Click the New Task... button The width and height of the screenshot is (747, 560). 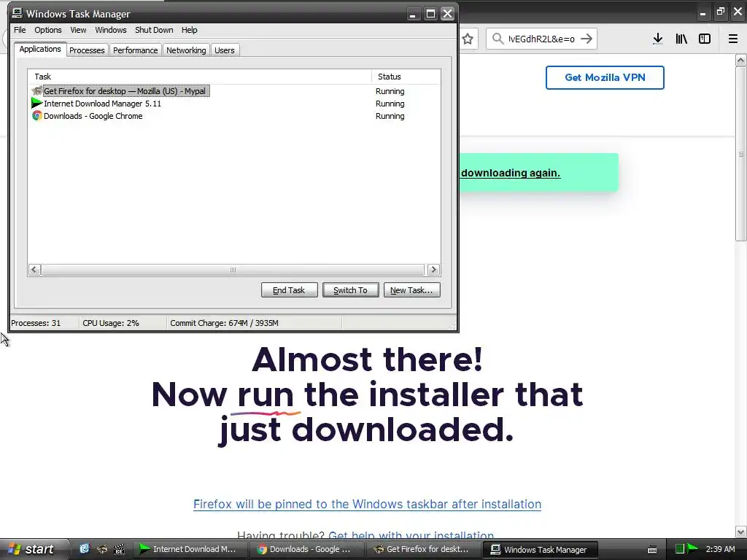pyautogui.click(x=411, y=290)
